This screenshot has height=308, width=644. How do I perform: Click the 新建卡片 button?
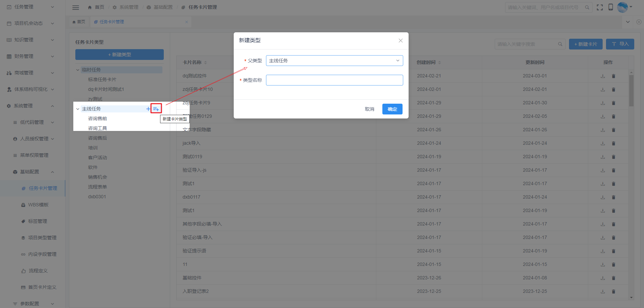coord(585,44)
